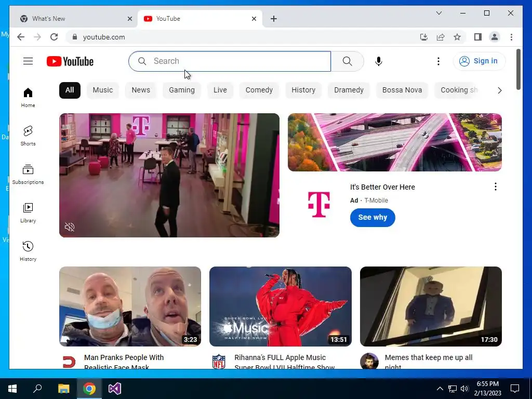Select the Bossa Nova filter chip
The height and width of the screenshot is (399, 532).
[x=402, y=90]
